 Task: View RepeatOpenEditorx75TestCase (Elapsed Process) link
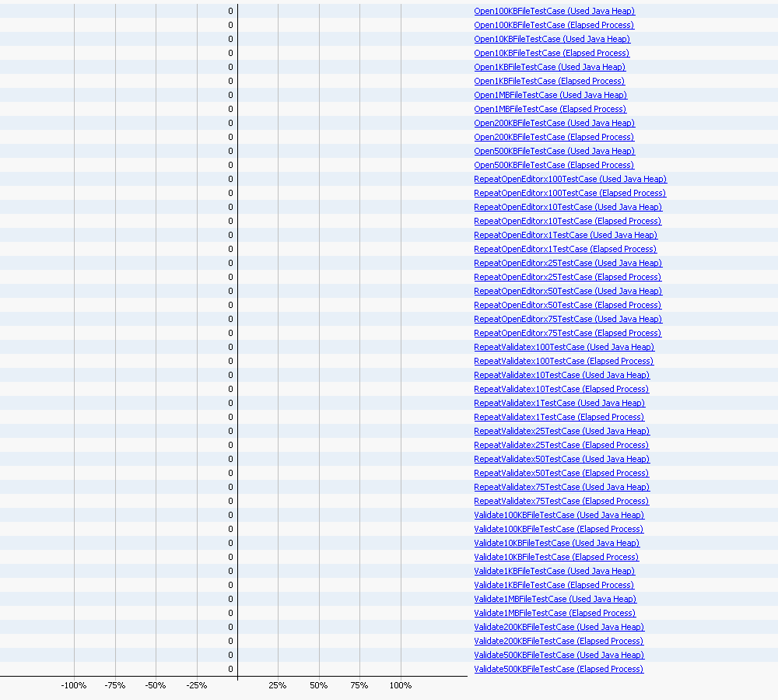pos(567,333)
